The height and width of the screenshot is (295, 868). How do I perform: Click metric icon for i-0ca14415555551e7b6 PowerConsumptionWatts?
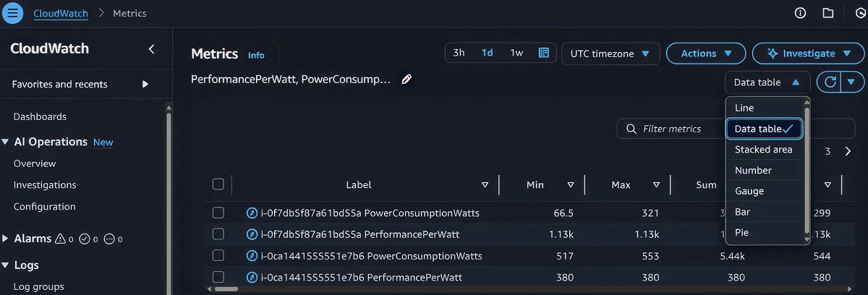[x=252, y=256]
